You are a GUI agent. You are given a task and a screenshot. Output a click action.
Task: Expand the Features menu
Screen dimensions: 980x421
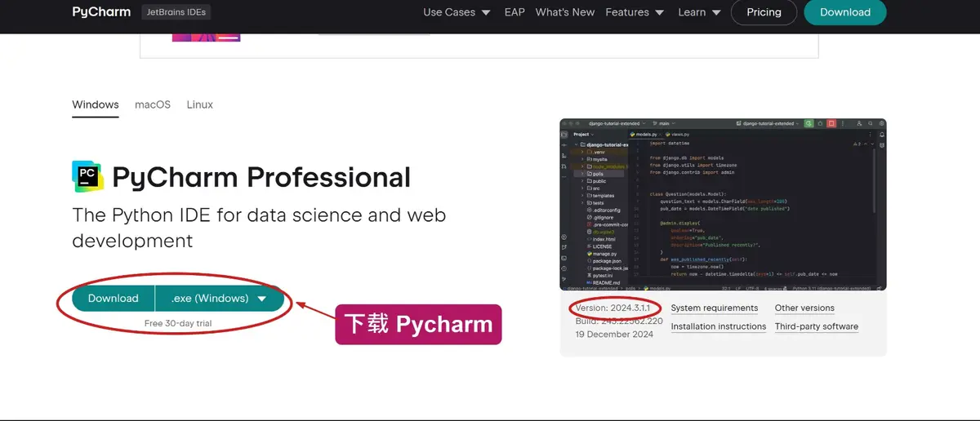tap(634, 12)
